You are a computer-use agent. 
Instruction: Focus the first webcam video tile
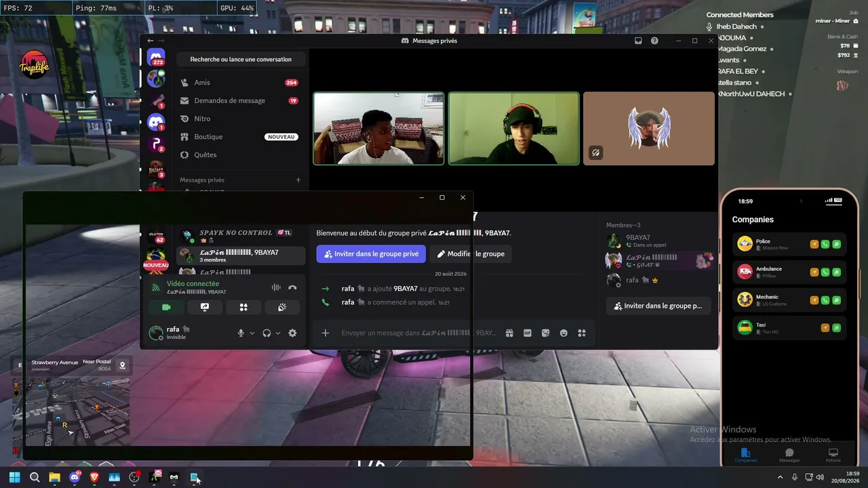click(378, 129)
